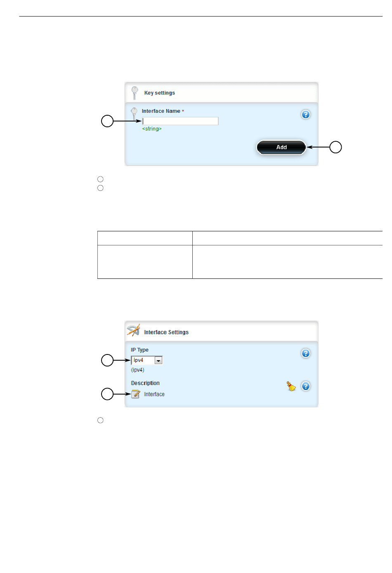This screenshot has height=573, width=392.
Task: Open help for the Interface Name field
Action: coord(305,114)
